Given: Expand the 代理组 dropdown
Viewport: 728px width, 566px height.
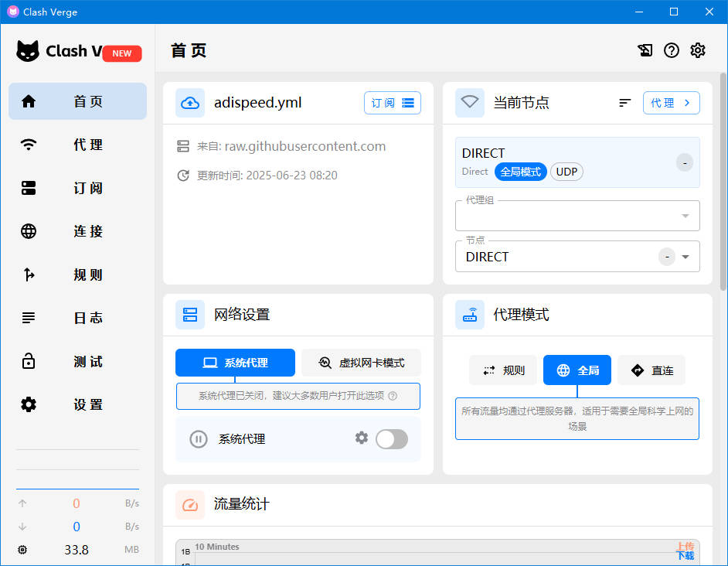Looking at the screenshot, I should [685, 216].
